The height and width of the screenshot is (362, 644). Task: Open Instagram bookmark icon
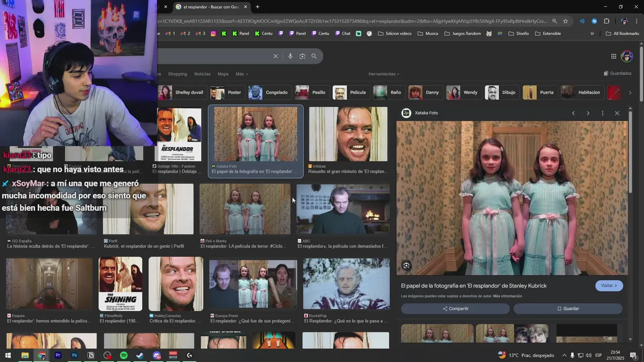pos(213,34)
